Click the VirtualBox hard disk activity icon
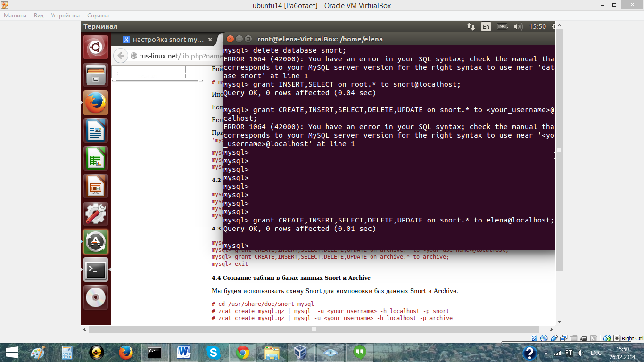644x362 pixels. pos(534,338)
